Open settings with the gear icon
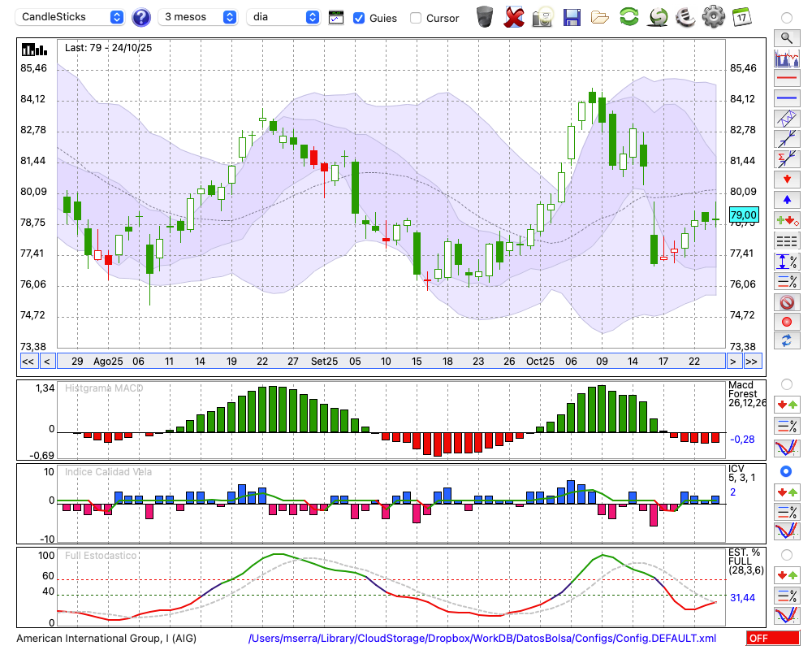The width and height of the screenshot is (812, 650). point(714,16)
